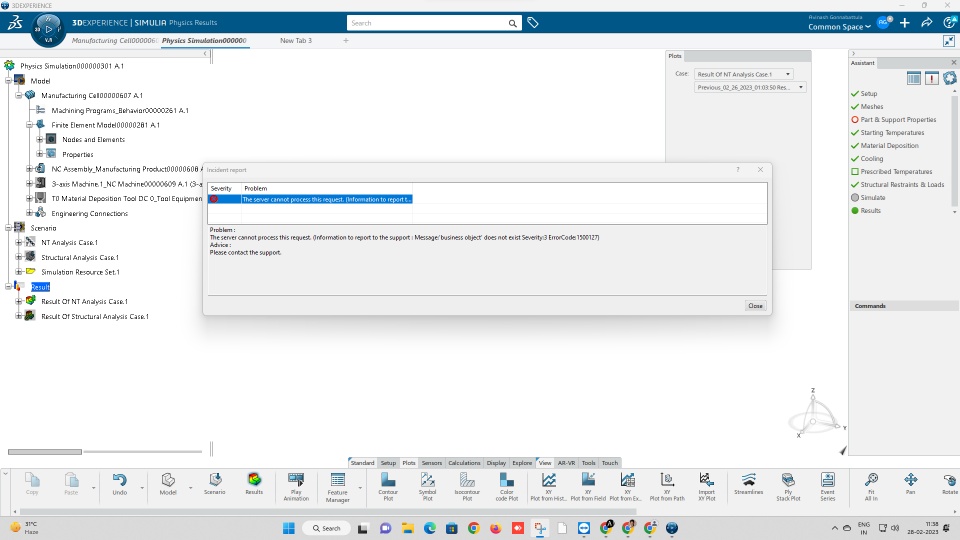Select the Ply Stack Plot tool
The height and width of the screenshot is (540, 960).
pyautogui.click(x=788, y=487)
